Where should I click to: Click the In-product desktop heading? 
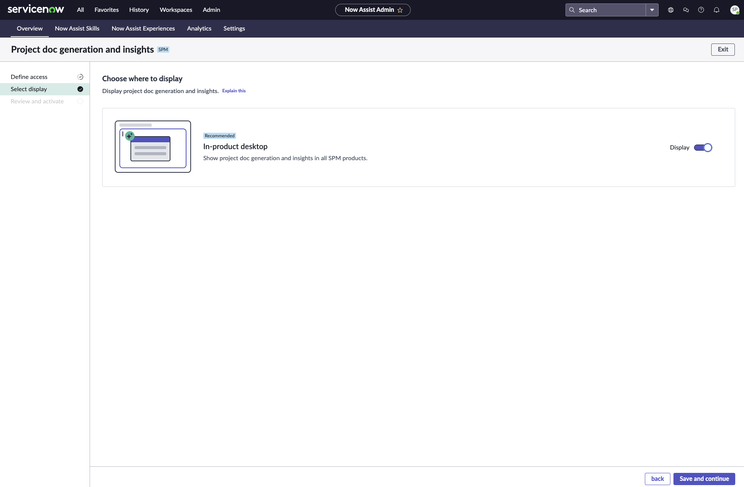[x=235, y=146]
